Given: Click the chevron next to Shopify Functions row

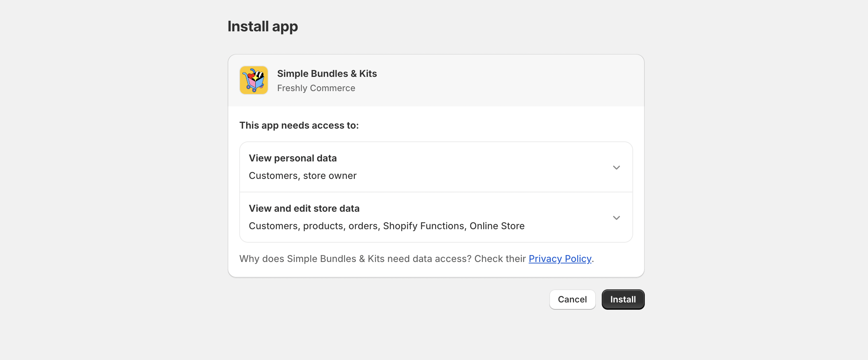Looking at the screenshot, I should [616, 218].
